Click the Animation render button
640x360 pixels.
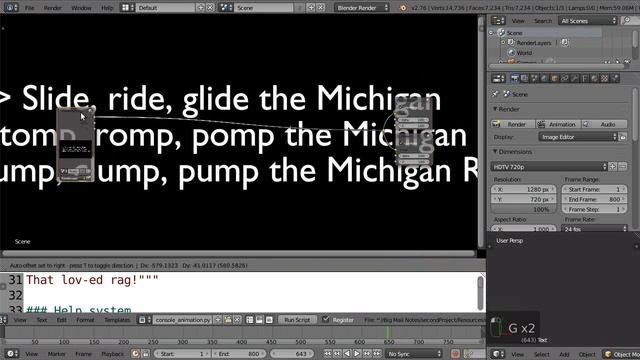pyautogui.click(x=558, y=124)
